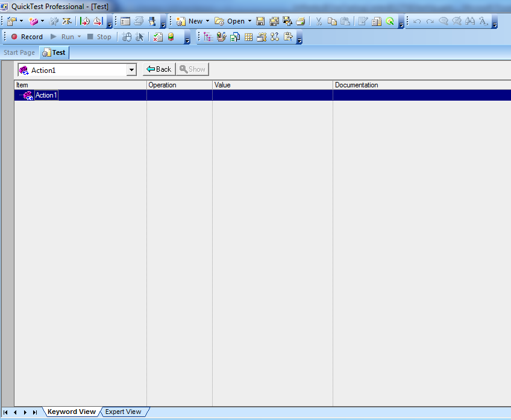Image resolution: width=511 pixels, height=420 pixels.
Task: Select the Test document tab
Action: click(54, 52)
